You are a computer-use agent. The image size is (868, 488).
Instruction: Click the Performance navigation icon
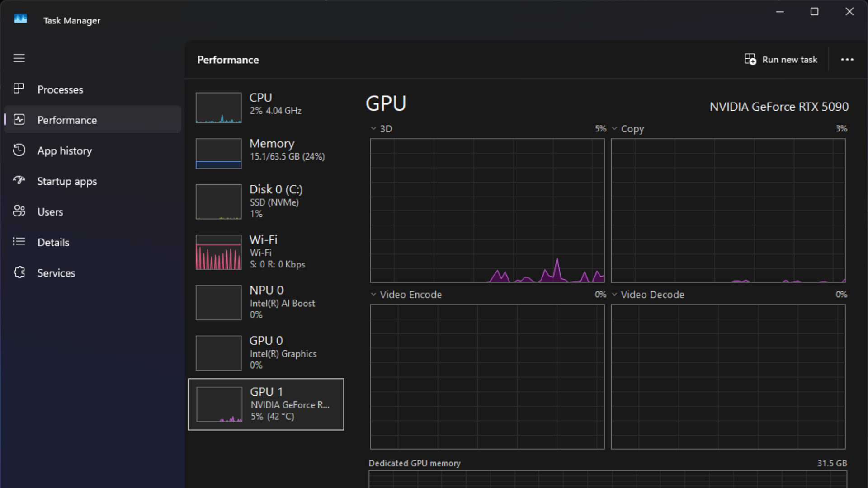[x=19, y=120]
